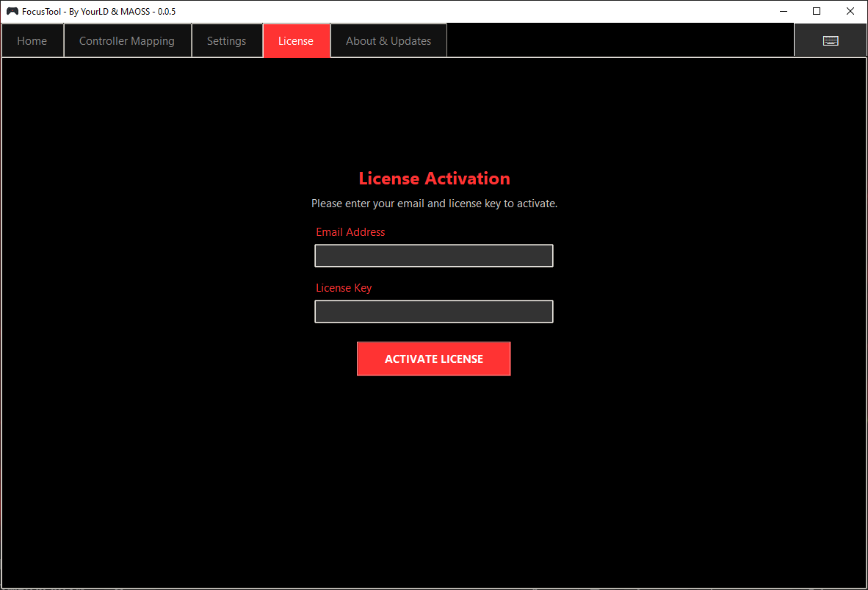The width and height of the screenshot is (868, 590).
Task: Open the Controller Mapping tab
Action: pyautogui.click(x=127, y=40)
